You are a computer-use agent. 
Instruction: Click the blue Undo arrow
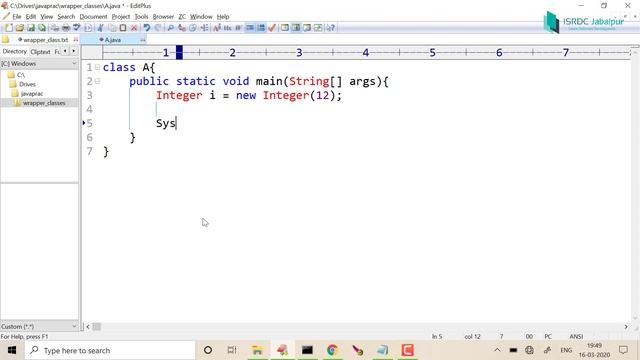click(147, 28)
